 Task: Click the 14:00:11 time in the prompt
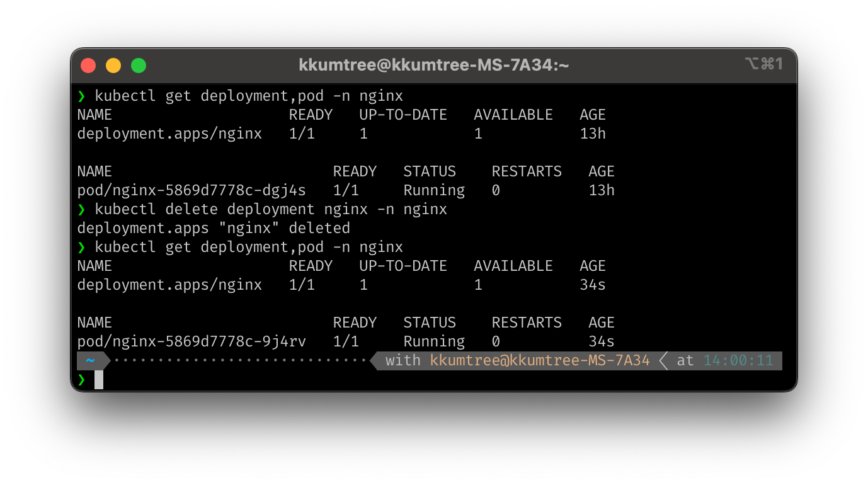(738, 361)
